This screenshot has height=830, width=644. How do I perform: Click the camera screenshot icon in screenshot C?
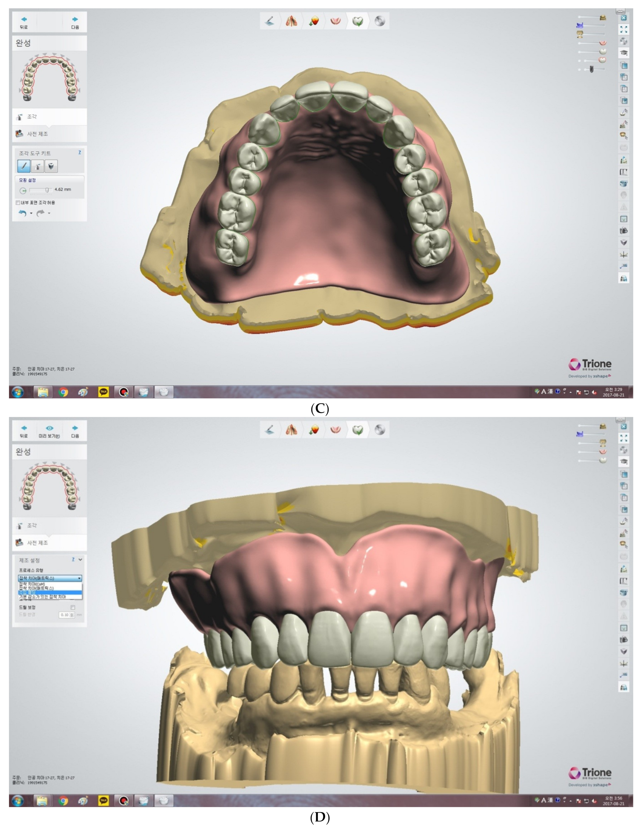pyautogui.click(x=624, y=231)
